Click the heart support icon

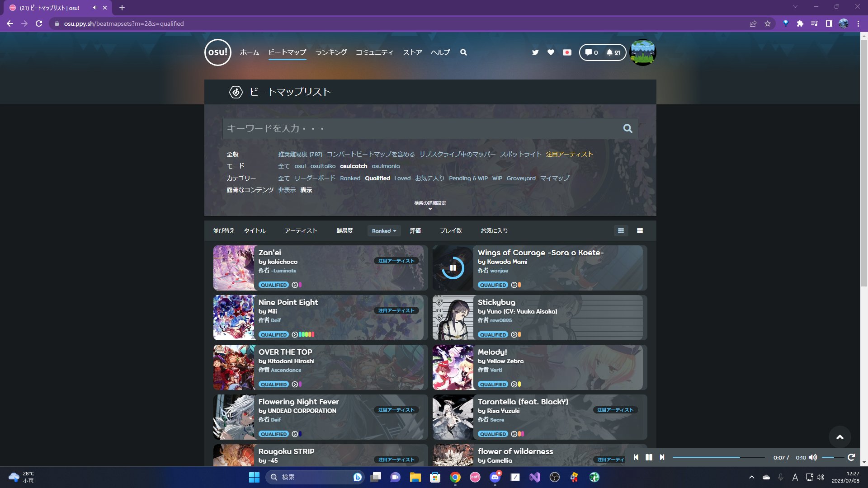(x=551, y=52)
